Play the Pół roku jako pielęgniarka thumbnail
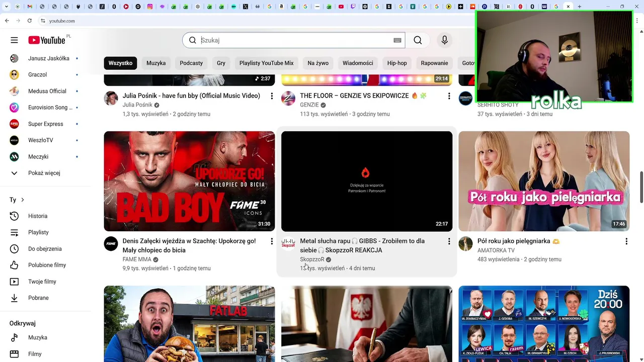Screen dimensions: 644x362 tap(544, 181)
